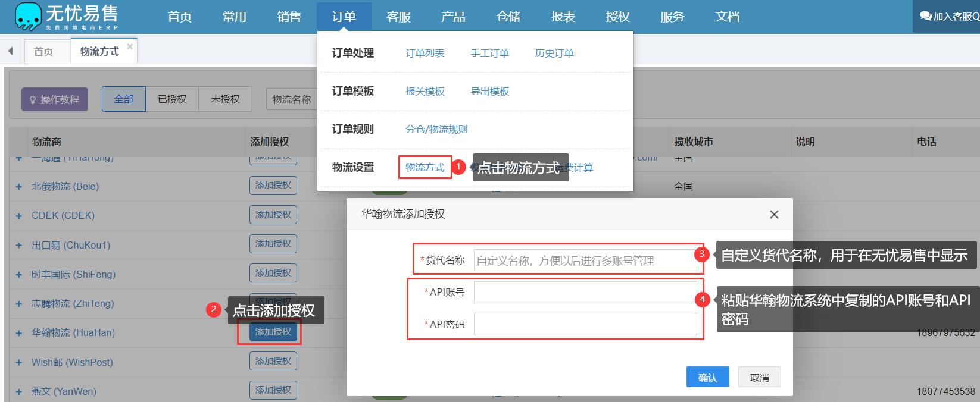Expand the 北俄物流 (Beie) row plus icon
Screen dimensions: 980x402
18,187
